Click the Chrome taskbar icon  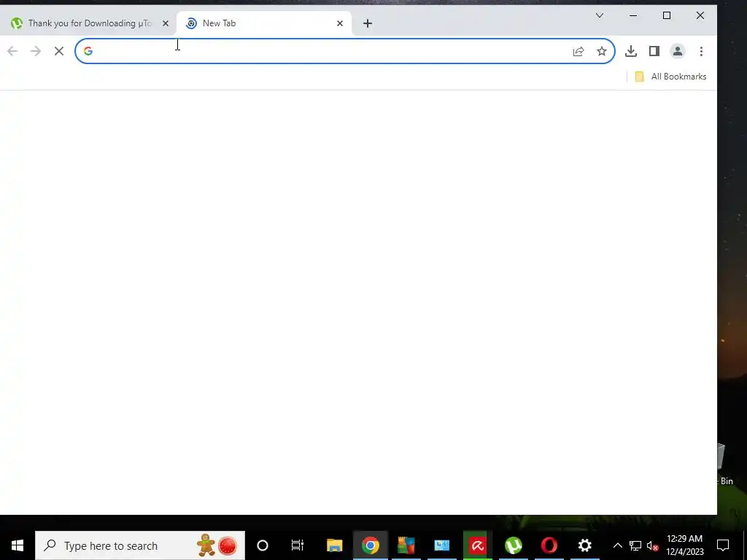point(370,545)
